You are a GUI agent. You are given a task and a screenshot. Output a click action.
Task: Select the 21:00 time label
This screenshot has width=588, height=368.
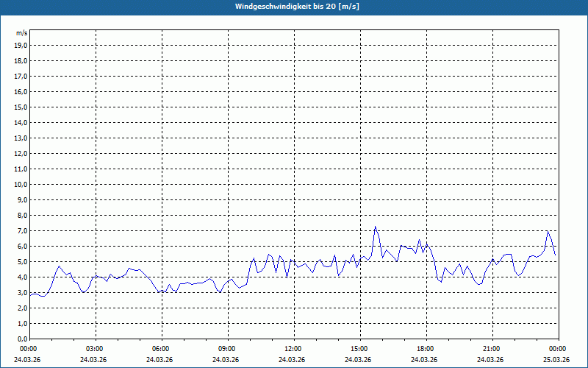pos(491,349)
